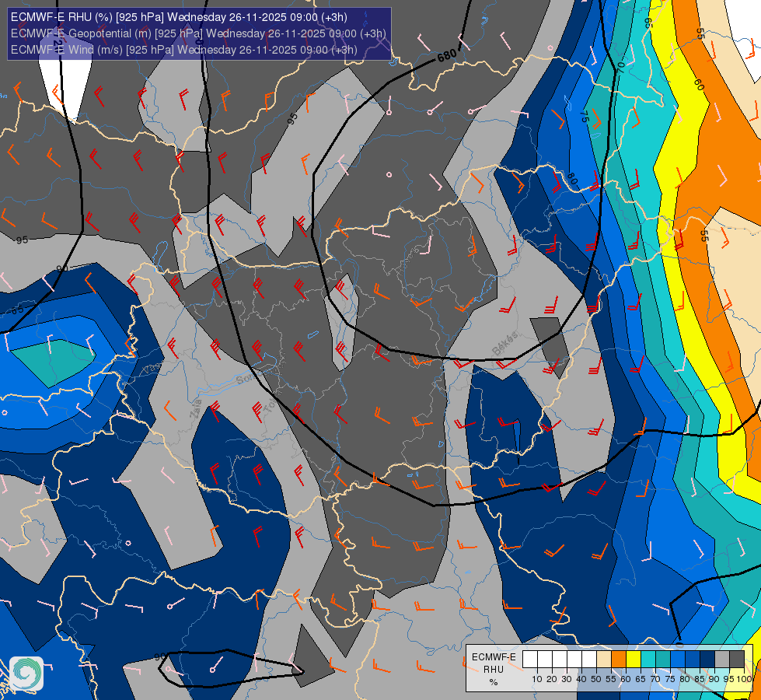761x700 pixels.
Task: Click the 'RHU' label in the legend
Action: click(x=494, y=670)
